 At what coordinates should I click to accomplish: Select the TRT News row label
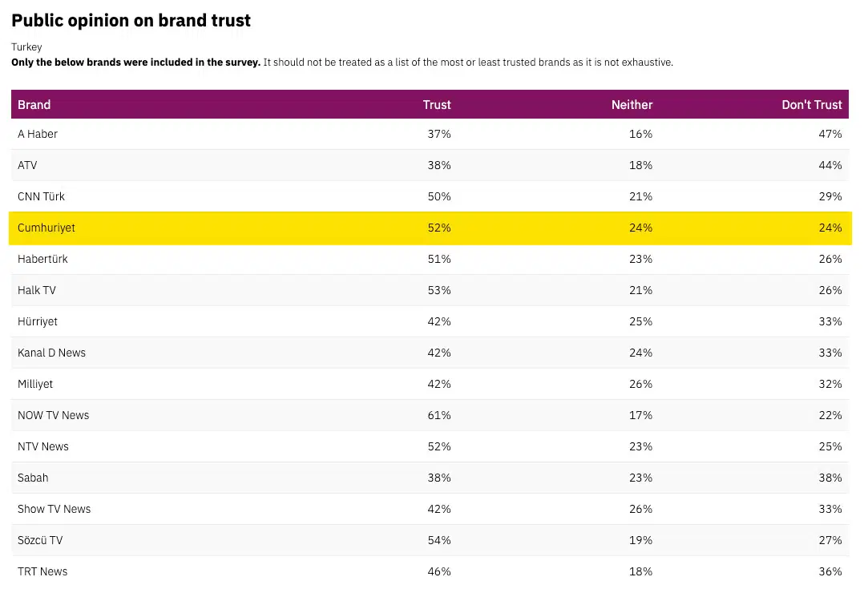tap(42, 571)
